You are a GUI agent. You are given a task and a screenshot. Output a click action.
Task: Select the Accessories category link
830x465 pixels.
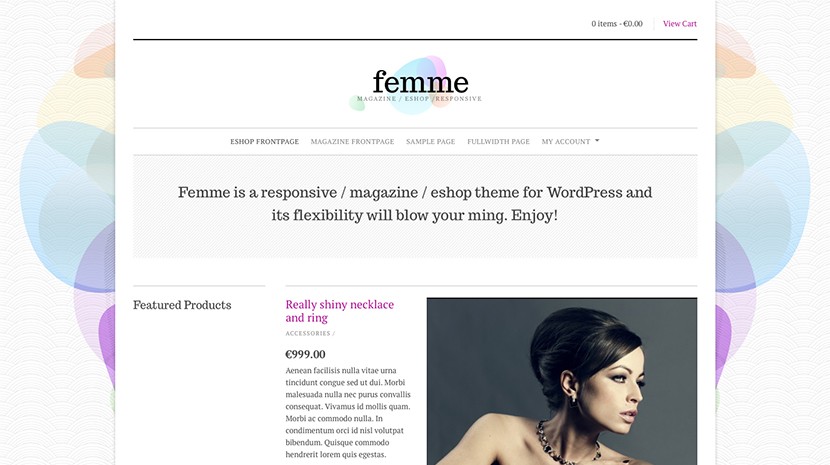308,333
